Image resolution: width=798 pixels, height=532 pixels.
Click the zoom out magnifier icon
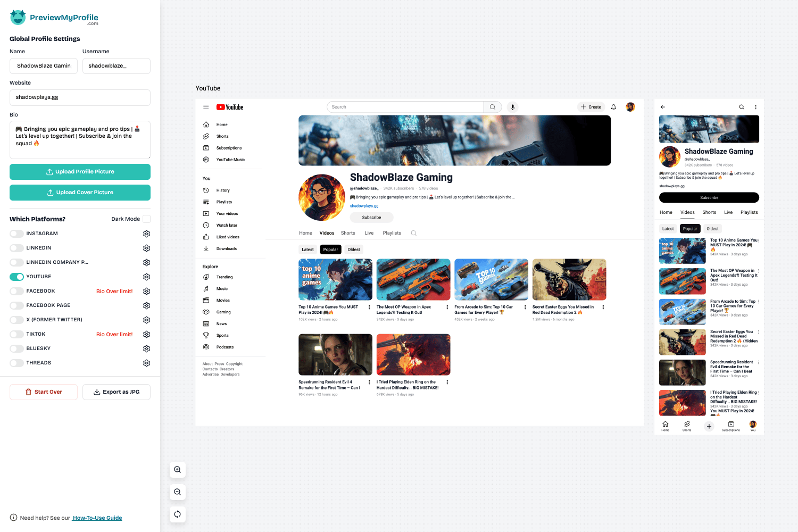pyautogui.click(x=178, y=492)
